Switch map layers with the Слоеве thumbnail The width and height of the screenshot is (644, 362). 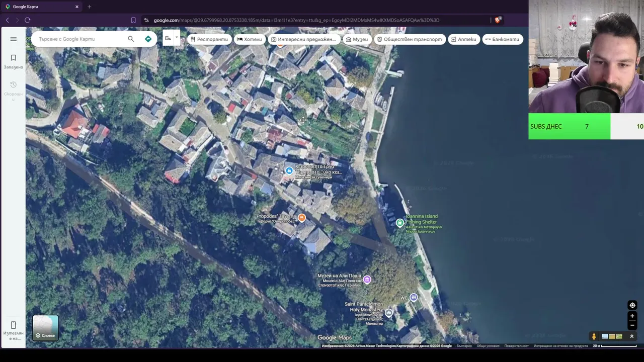[45, 328]
